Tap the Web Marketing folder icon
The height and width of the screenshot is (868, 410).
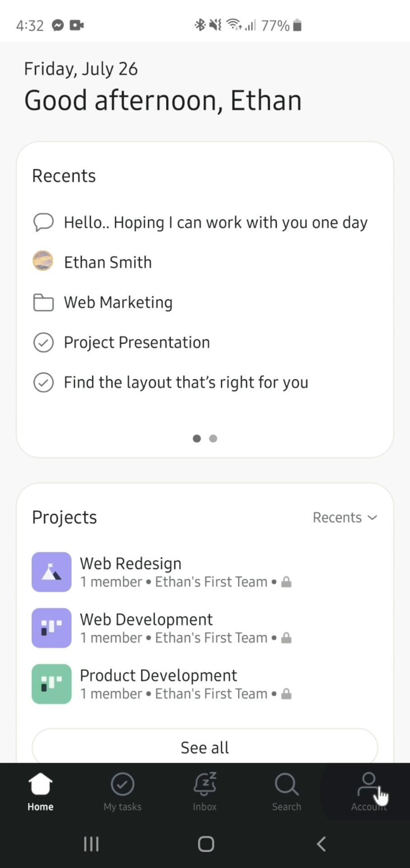[x=43, y=302]
